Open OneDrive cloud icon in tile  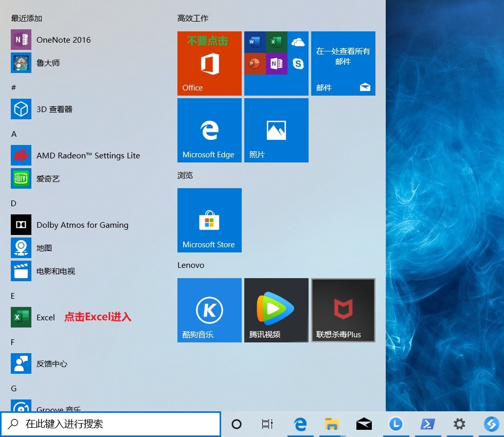[x=298, y=42]
